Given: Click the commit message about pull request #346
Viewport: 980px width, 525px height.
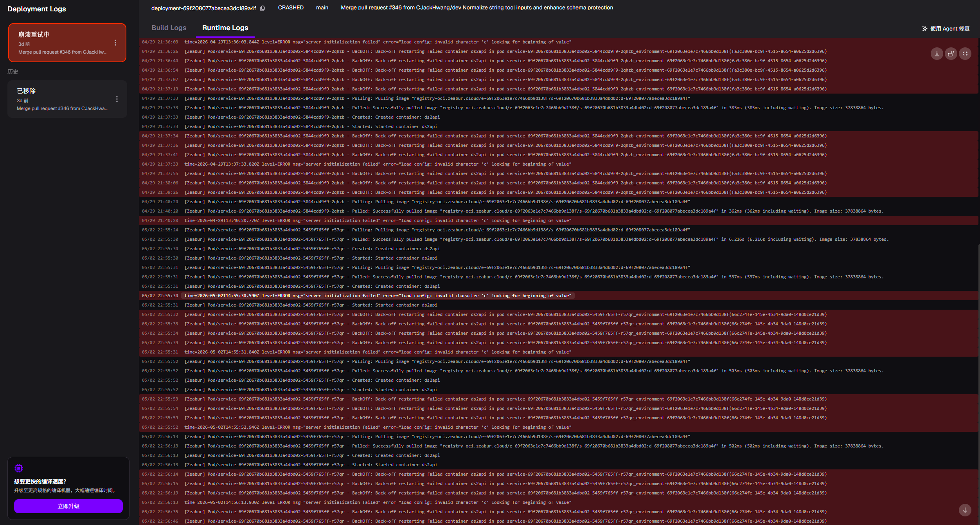Looking at the screenshot, I should pyautogui.click(x=477, y=7).
